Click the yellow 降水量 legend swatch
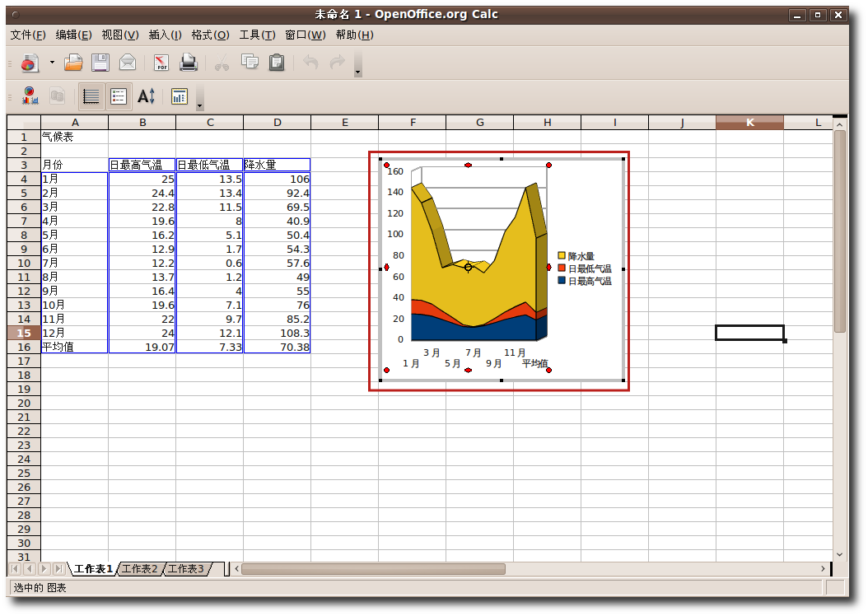 562,255
